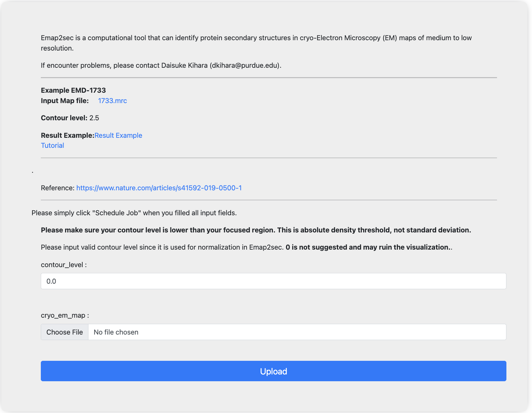The height and width of the screenshot is (413, 532).
Task: Click the 'Result Example:' bold label
Action: coord(68,136)
